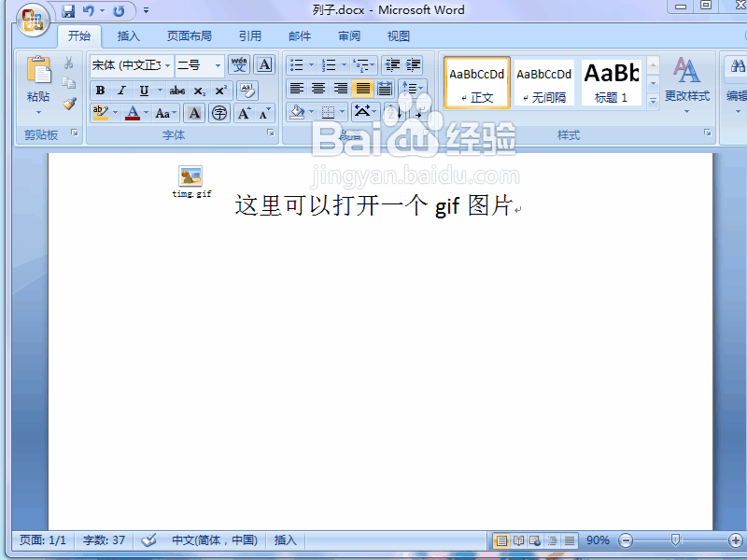Apply superscript formatting
Image resolution: width=747 pixels, height=560 pixels.
point(222,88)
